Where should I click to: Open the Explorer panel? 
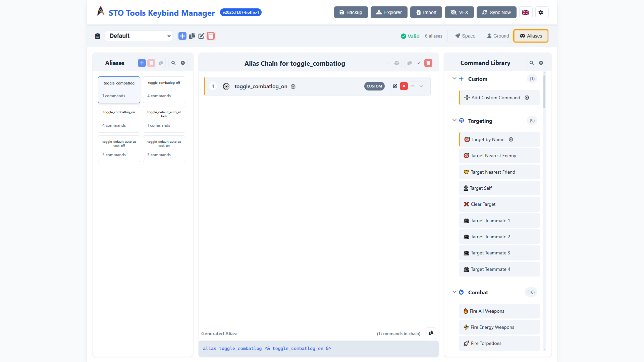(389, 12)
